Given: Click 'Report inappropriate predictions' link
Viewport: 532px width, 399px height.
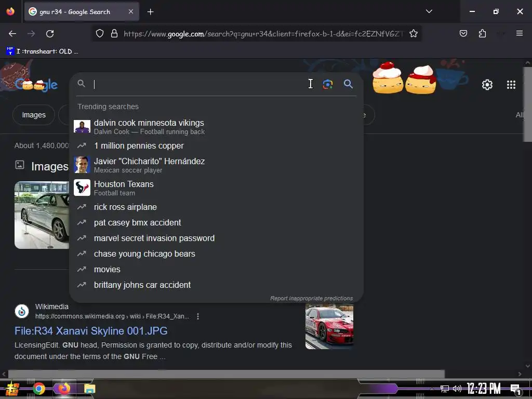Looking at the screenshot, I should (311, 298).
